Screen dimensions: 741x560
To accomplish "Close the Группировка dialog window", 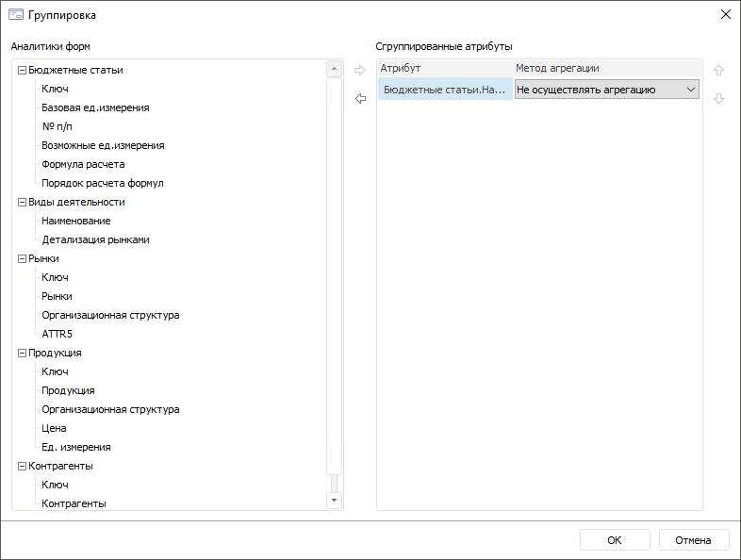I will click(x=725, y=15).
